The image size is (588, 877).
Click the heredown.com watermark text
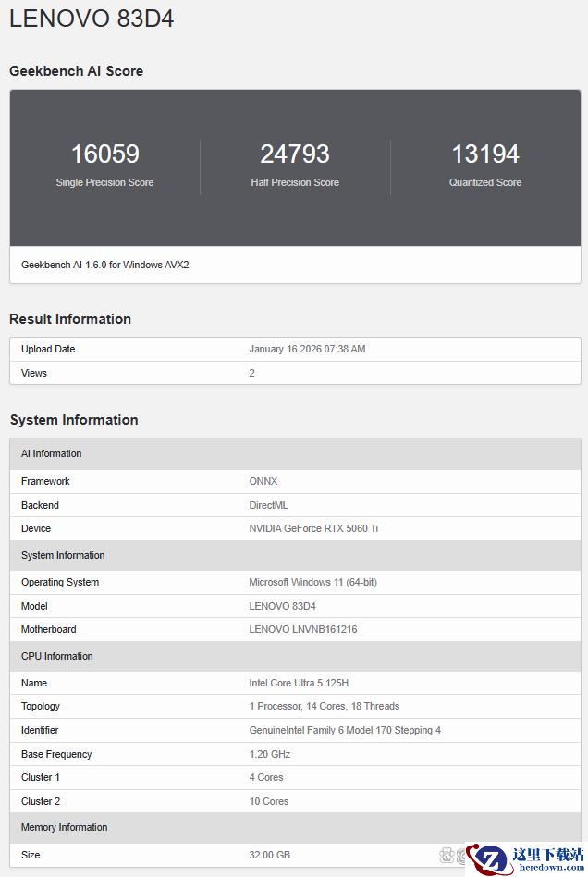coord(551,869)
